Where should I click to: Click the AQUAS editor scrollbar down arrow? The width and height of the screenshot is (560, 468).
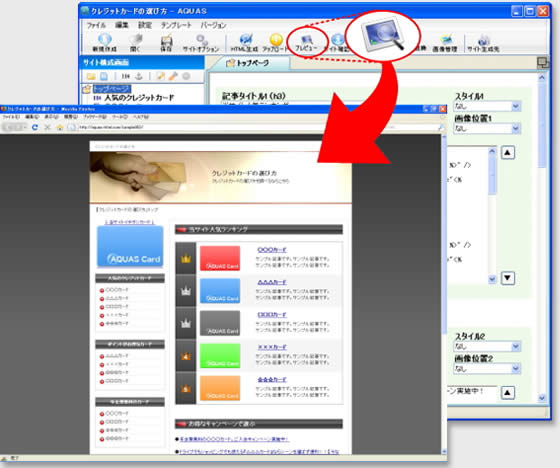click(542, 398)
